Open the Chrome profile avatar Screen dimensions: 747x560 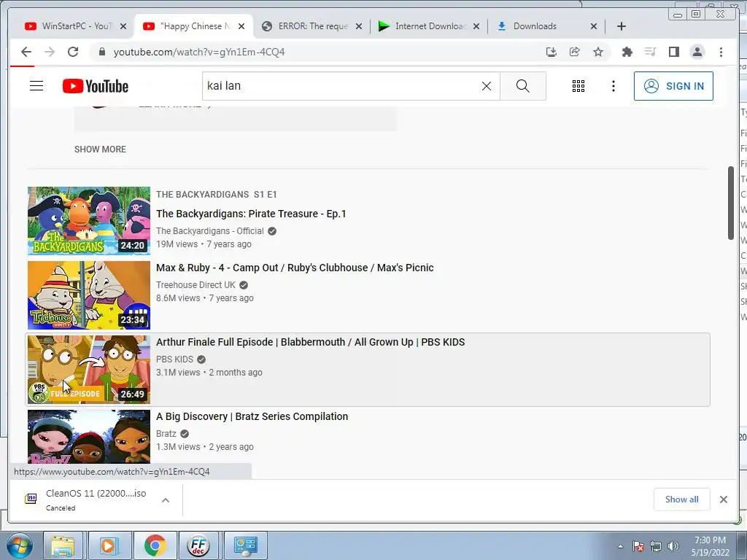tap(697, 52)
